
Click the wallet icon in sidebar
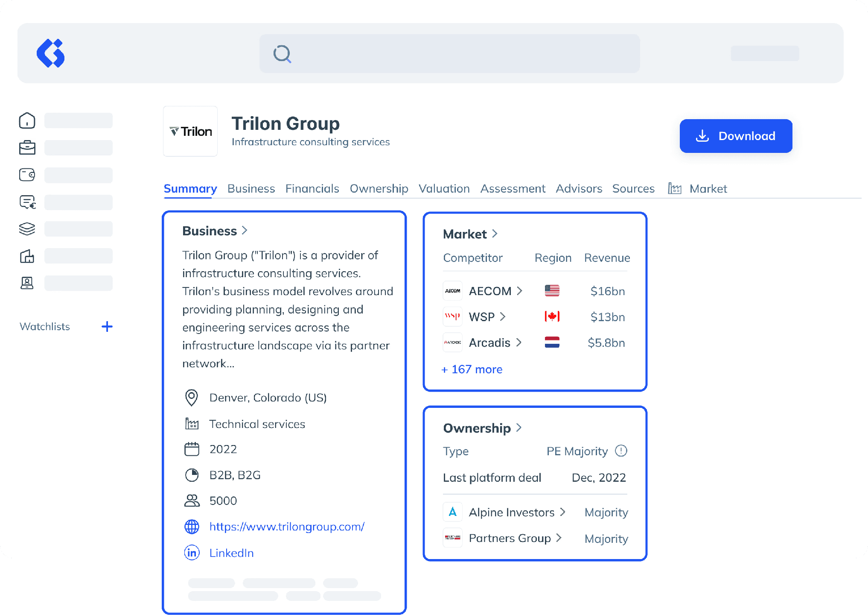click(27, 175)
